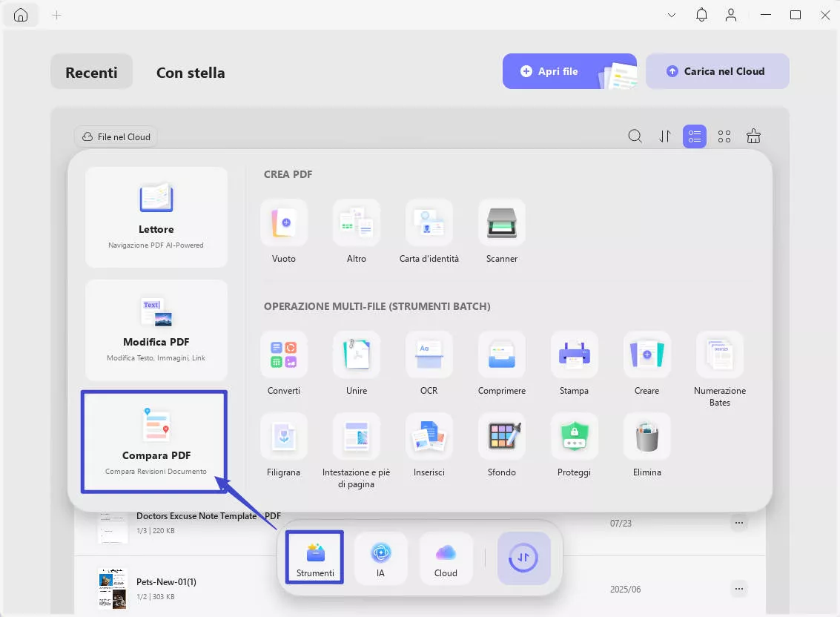This screenshot has width=840, height=617.
Task: Open the Lettore reader card
Action: (x=156, y=217)
